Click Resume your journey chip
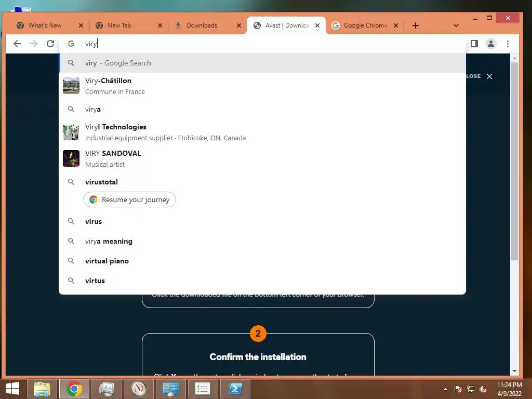 pos(129,199)
